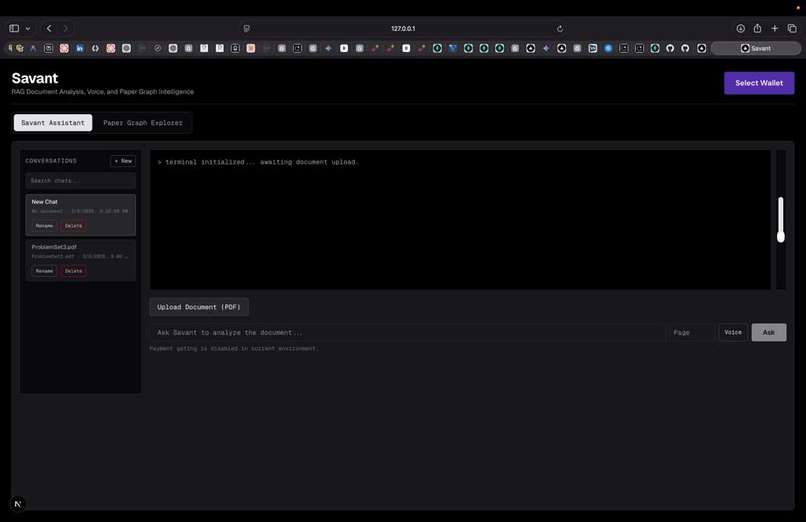The width and height of the screenshot is (806, 522).
Task: Open a new tab with the plus icon
Action: [x=775, y=28]
